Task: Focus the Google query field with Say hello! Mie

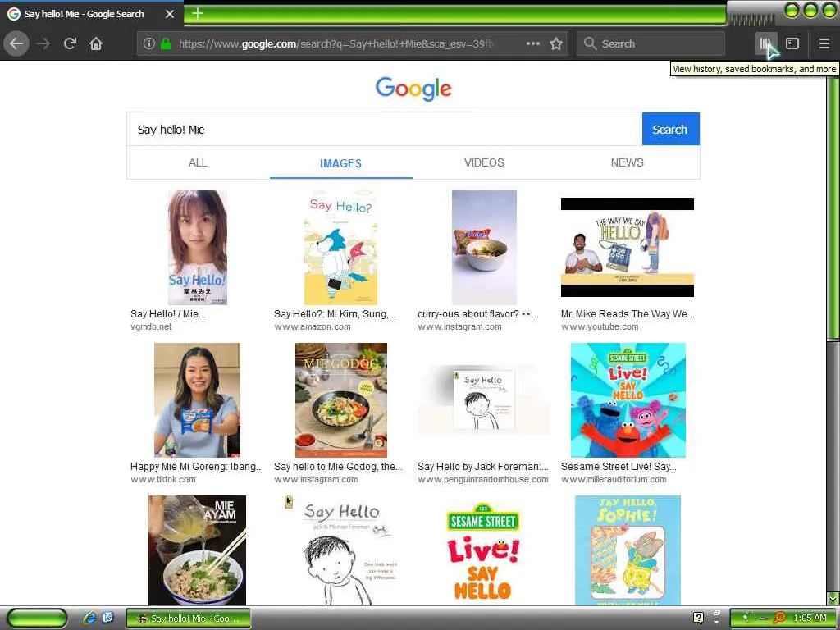Action: click(384, 129)
